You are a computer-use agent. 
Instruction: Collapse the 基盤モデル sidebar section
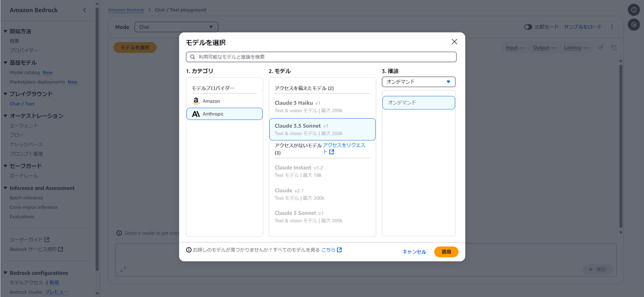click(x=5, y=62)
